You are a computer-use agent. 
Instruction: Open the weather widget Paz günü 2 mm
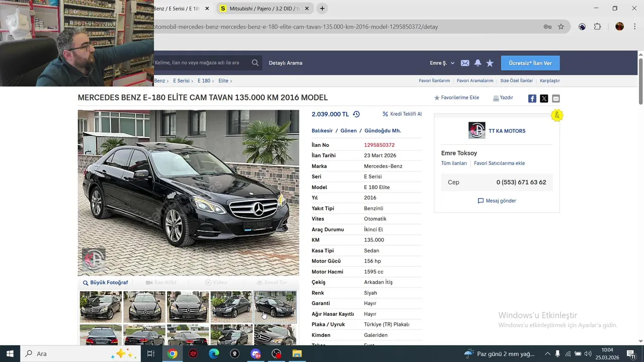[x=499, y=353]
